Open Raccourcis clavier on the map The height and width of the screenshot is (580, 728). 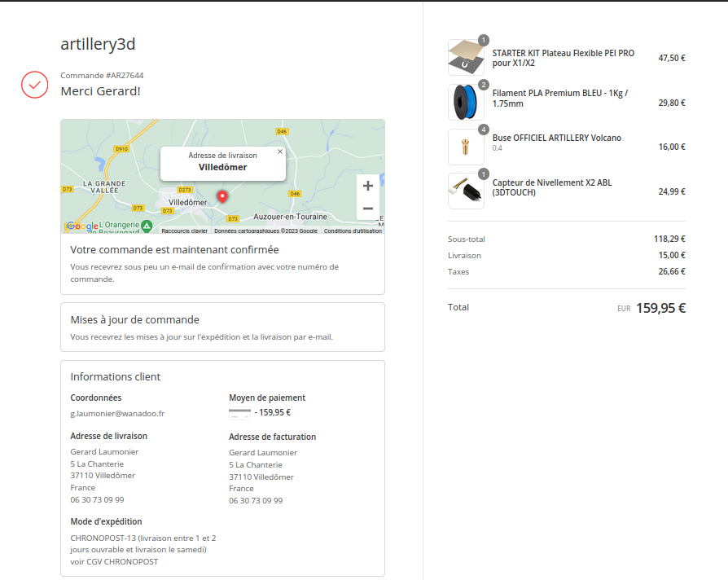(184, 231)
